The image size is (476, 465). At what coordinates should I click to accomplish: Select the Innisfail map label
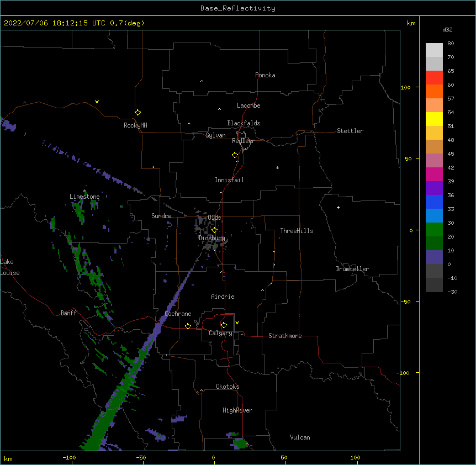tap(229, 180)
